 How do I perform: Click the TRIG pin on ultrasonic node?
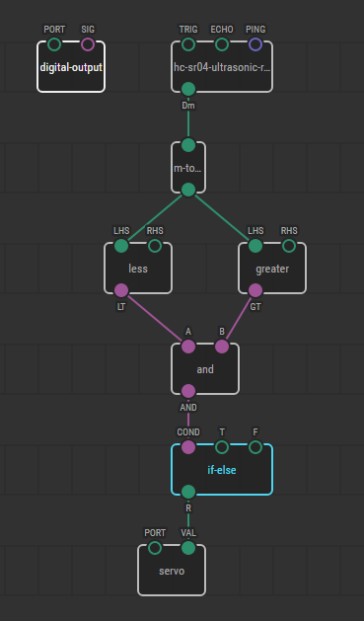[188, 44]
